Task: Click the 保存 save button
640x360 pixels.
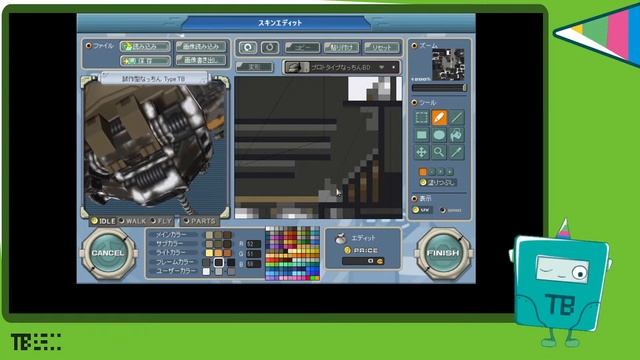Action: pos(145,61)
